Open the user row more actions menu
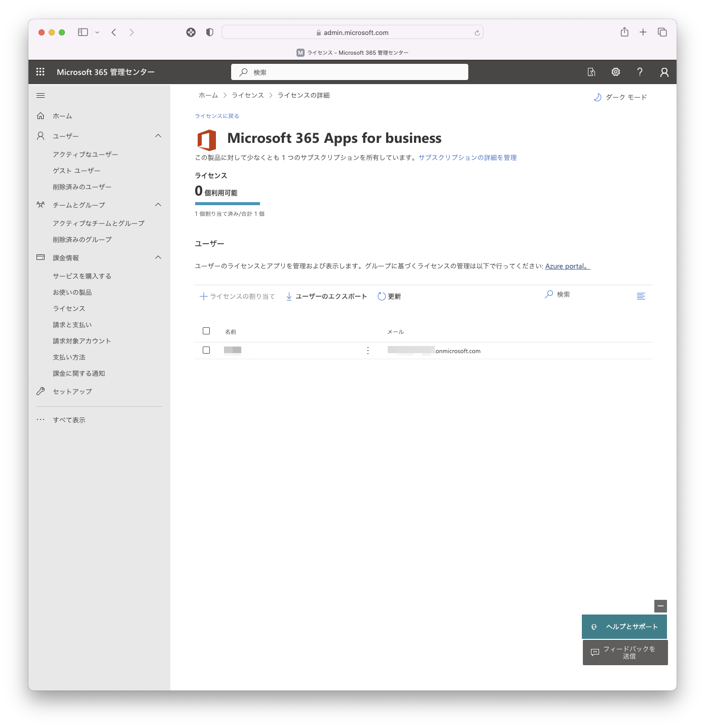Image resolution: width=705 pixels, height=728 pixels. click(x=368, y=351)
